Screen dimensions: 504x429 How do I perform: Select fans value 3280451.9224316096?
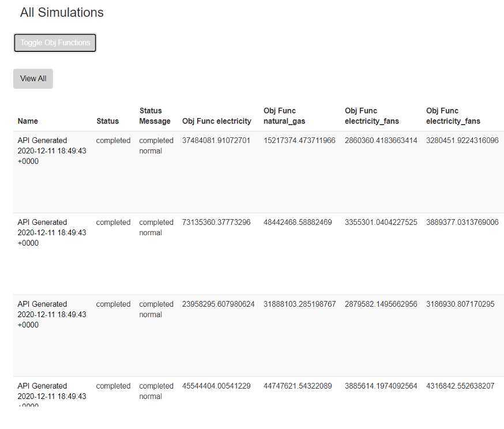point(462,141)
